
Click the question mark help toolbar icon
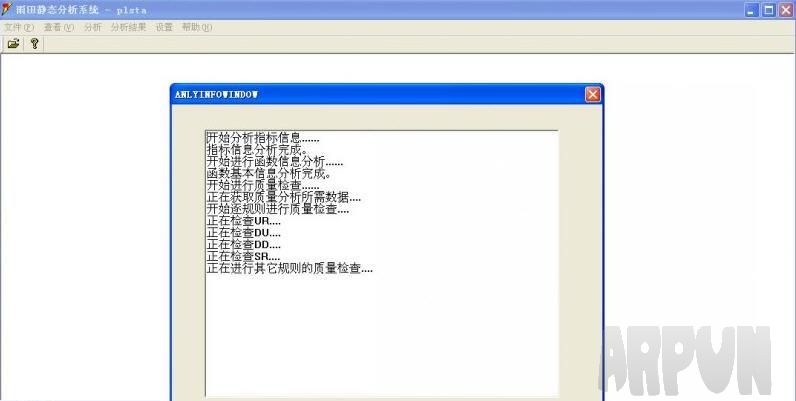click(x=35, y=44)
